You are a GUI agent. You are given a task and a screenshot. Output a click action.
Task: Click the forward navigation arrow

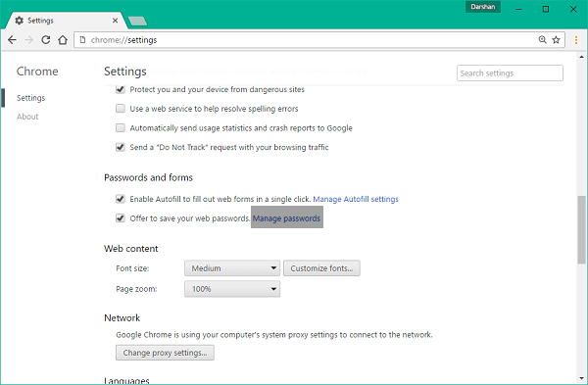(28, 40)
